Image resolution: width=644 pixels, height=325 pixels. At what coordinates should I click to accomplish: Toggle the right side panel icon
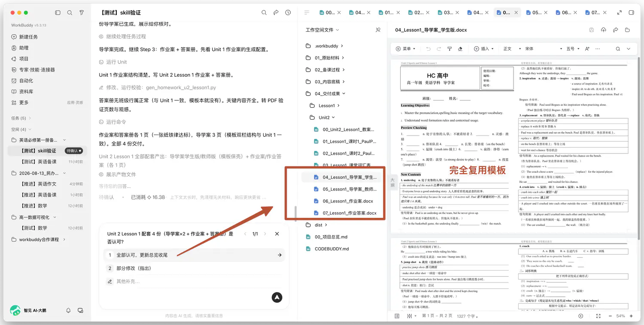click(x=632, y=13)
